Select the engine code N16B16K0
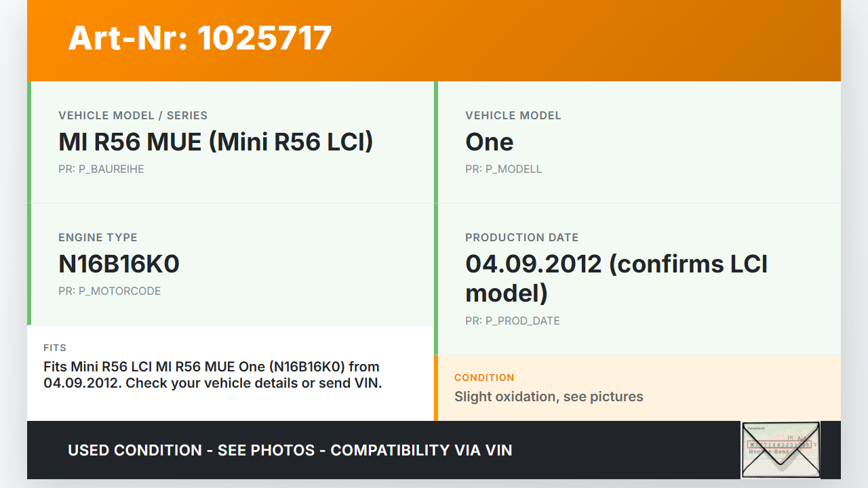Screen dimensions: 868x488 119,264
